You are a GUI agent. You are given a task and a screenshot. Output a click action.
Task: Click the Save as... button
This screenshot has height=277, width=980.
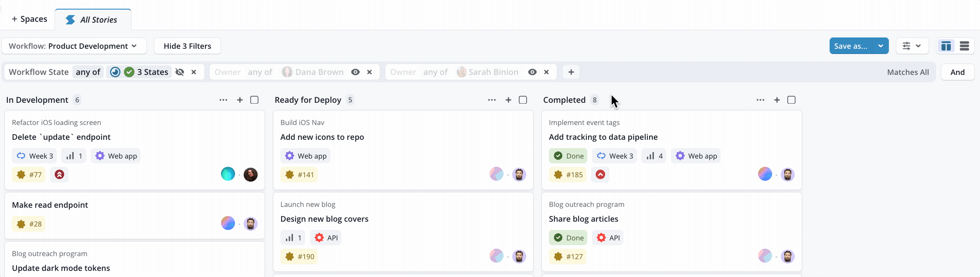tap(851, 46)
